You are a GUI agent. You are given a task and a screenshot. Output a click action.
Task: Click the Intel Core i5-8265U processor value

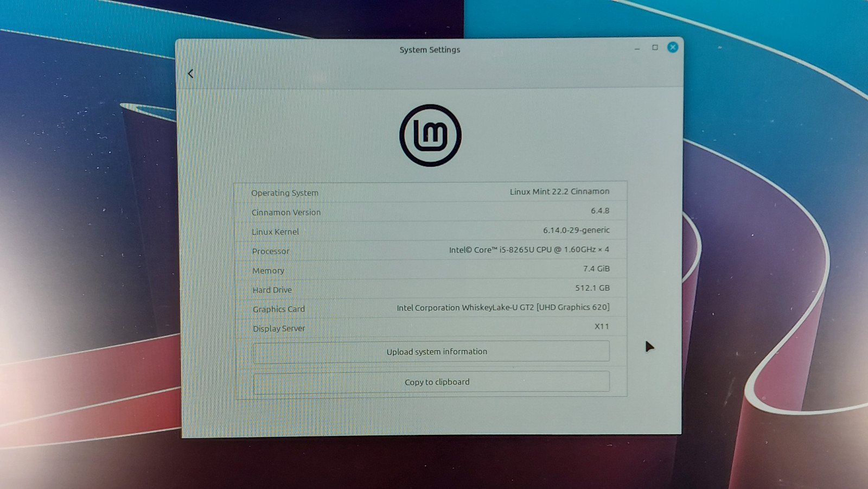pos(529,250)
